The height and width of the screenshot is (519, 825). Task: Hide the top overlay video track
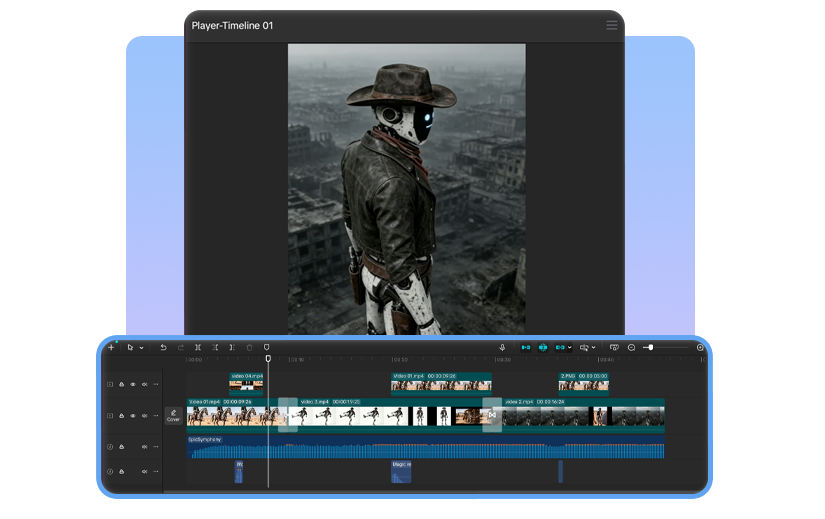pyautogui.click(x=133, y=384)
